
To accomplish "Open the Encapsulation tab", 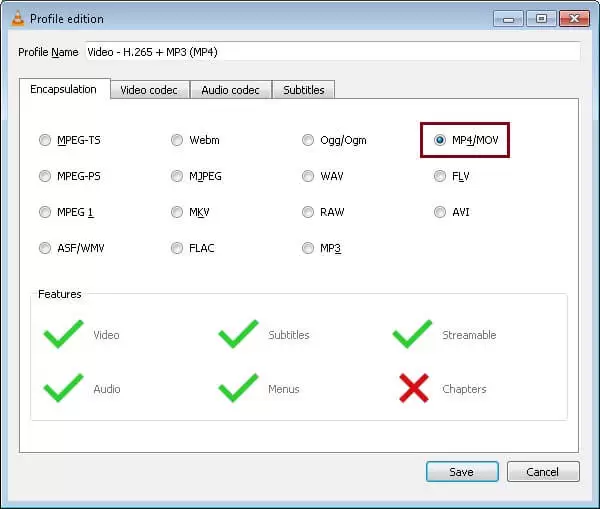I will click(64, 89).
